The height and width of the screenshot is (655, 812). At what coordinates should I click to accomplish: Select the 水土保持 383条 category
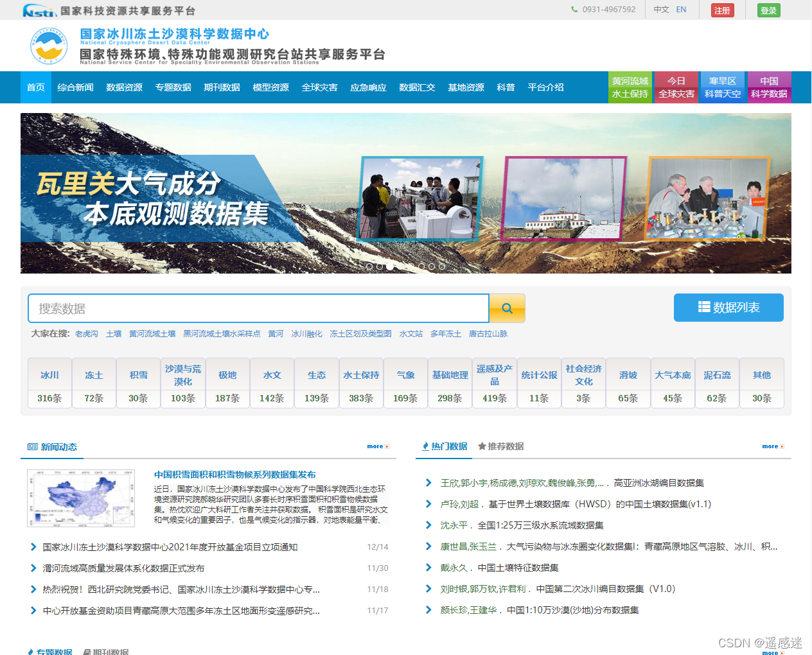361,383
